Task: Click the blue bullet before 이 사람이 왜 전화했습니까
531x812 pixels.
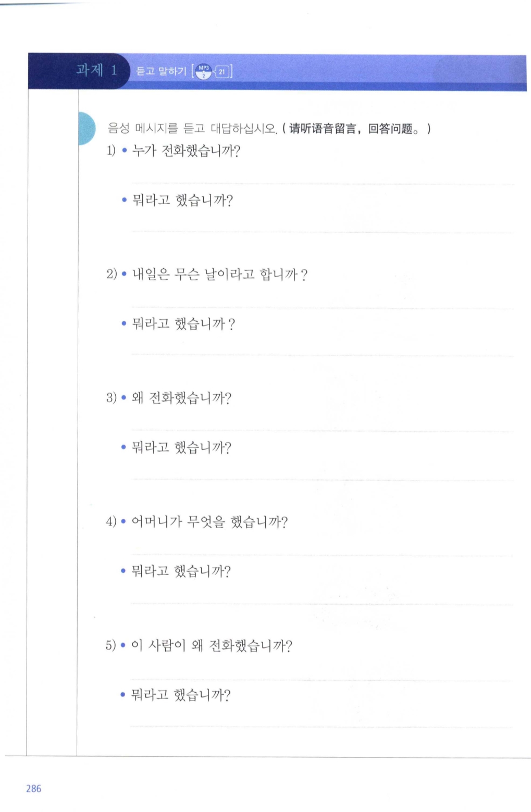Action: click(x=123, y=646)
